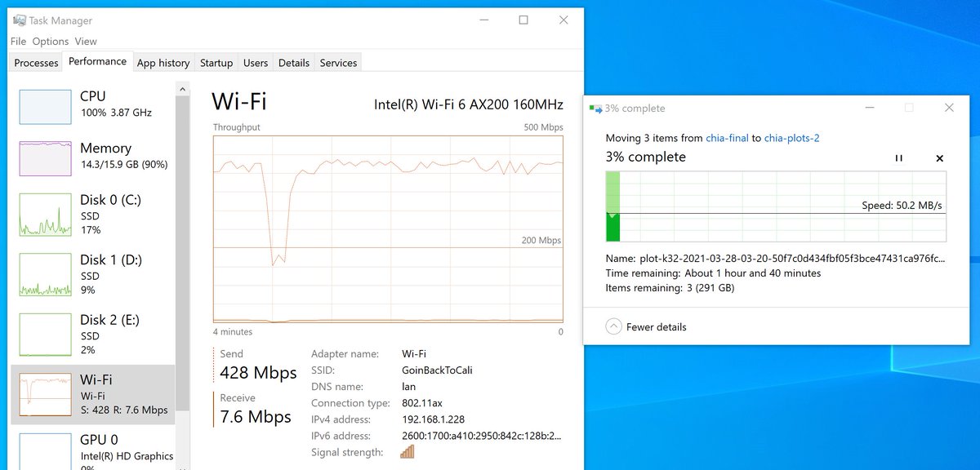Cancel the file transfer with X
Screen dimensions: 980x470
939,158
